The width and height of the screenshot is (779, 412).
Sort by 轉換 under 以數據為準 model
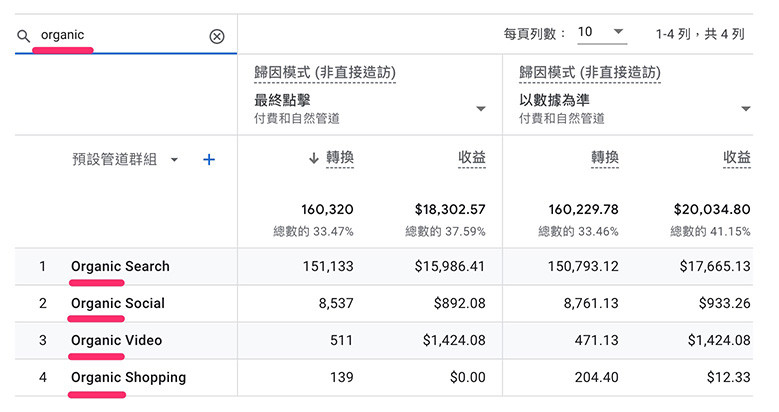click(x=605, y=157)
